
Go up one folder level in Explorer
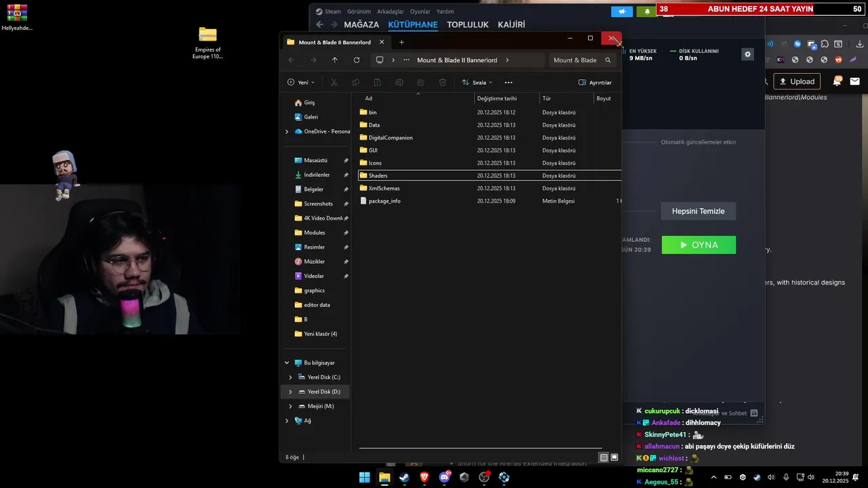334,60
